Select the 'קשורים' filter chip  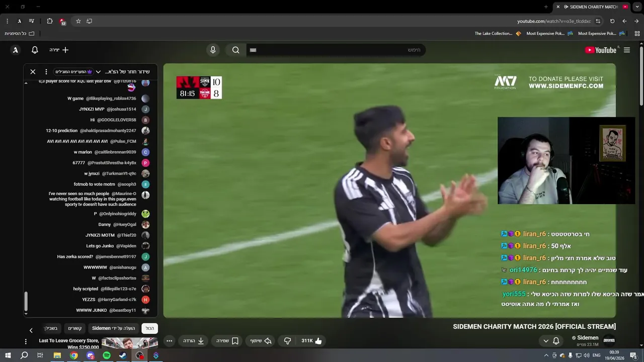click(75, 328)
